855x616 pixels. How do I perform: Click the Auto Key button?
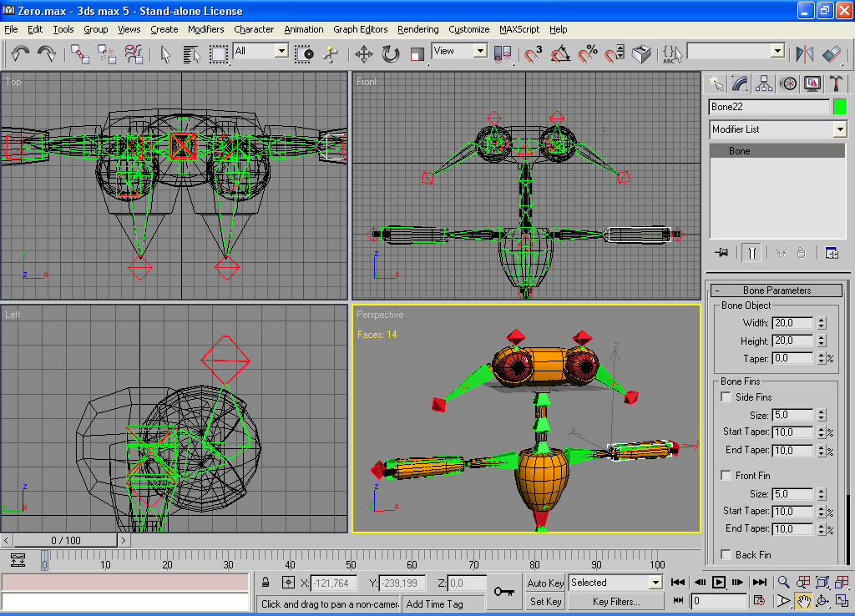coord(545,583)
